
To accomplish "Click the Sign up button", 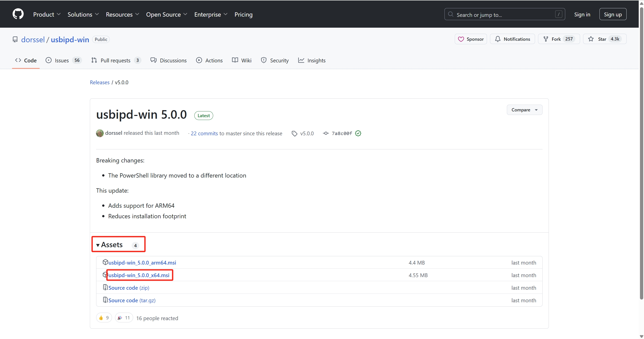I will (613, 14).
